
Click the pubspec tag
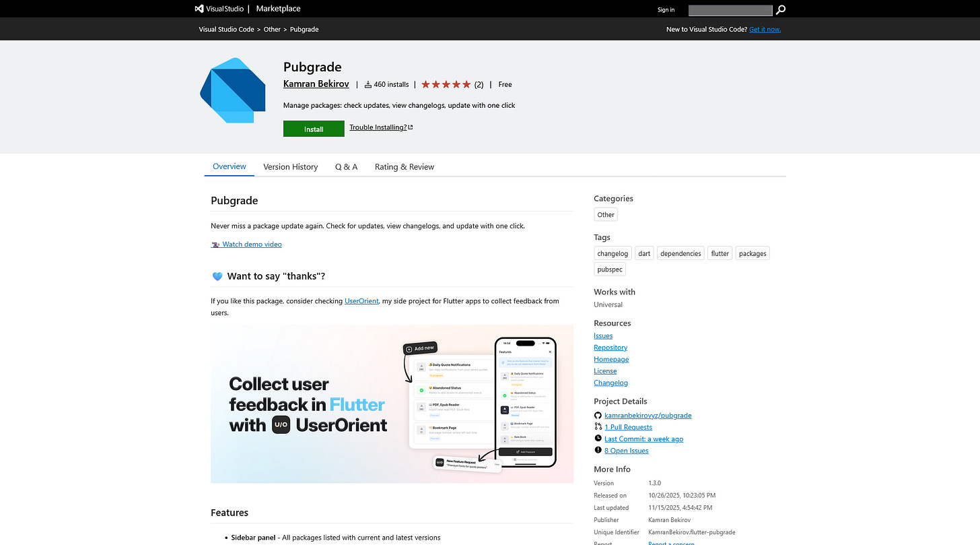[x=610, y=269]
